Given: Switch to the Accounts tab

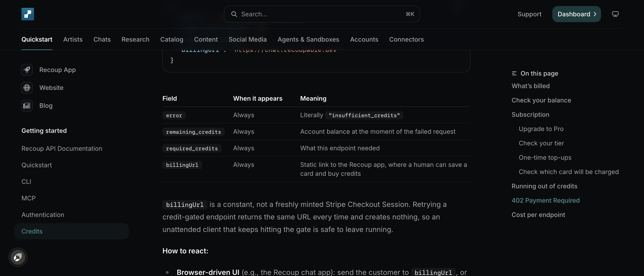Looking at the screenshot, I should [364, 39].
